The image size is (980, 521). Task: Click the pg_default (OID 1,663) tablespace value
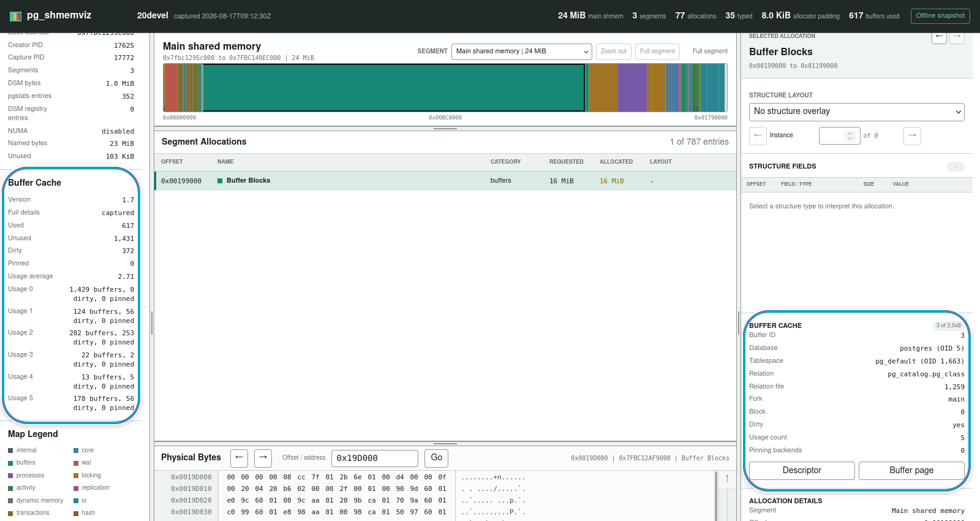coord(920,361)
